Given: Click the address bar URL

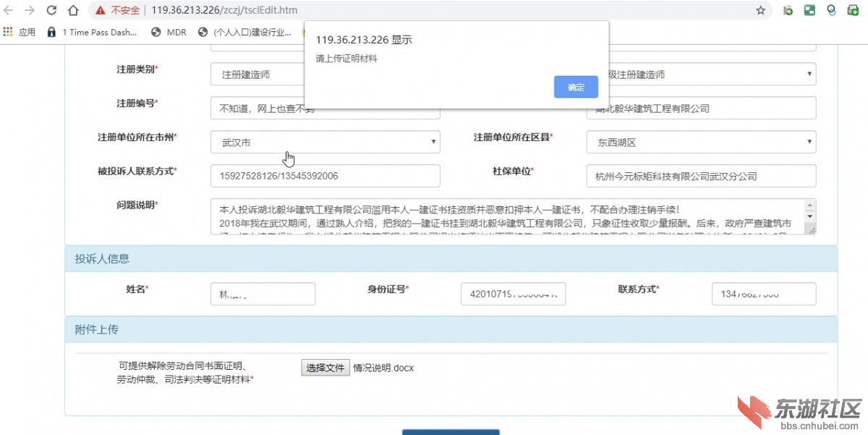Looking at the screenshot, I should [x=224, y=10].
